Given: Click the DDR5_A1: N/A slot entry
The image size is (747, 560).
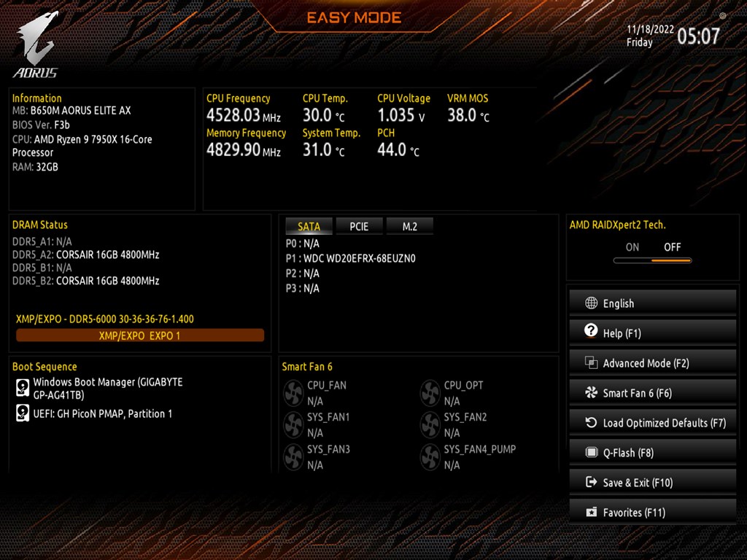Looking at the screenshot, I should (42, 241).
